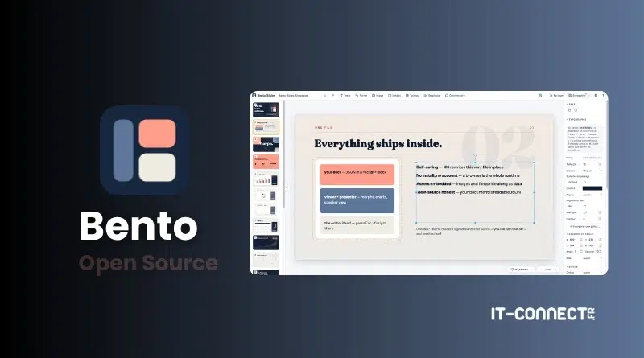
Task: Click the zoom in plus button
Action: pos(555,270)
